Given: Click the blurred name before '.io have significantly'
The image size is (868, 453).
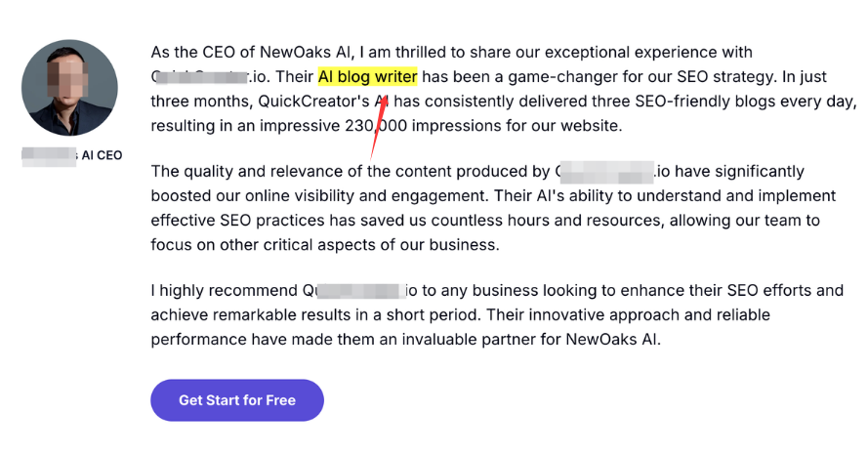Looking at the screenshot, I should pos(605,171).
